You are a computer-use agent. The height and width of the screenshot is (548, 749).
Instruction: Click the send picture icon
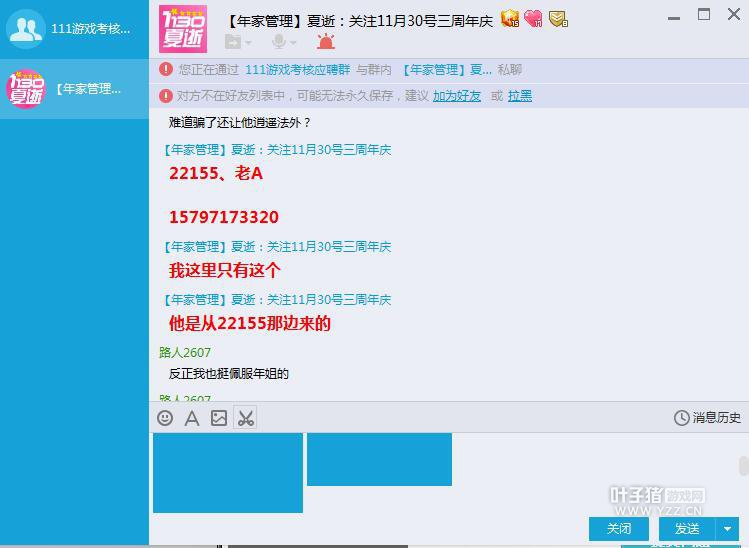[x=219, y=418]
